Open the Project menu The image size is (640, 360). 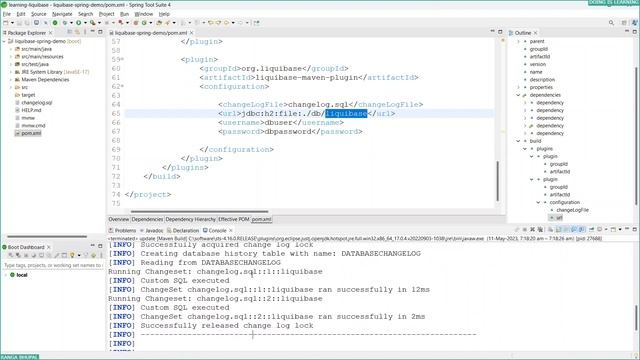[107, 14]
